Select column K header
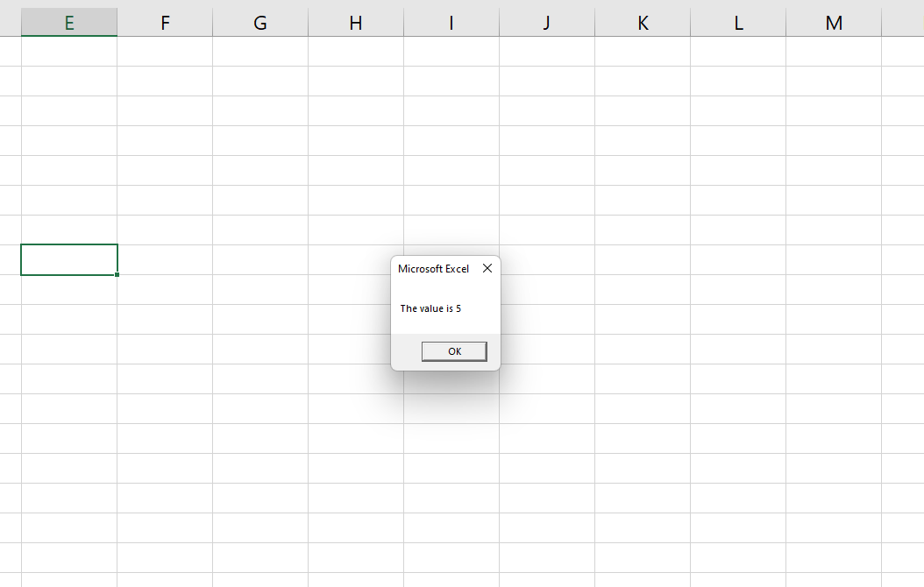This screenshot has width=924, height=587. (x=642, y=22)
